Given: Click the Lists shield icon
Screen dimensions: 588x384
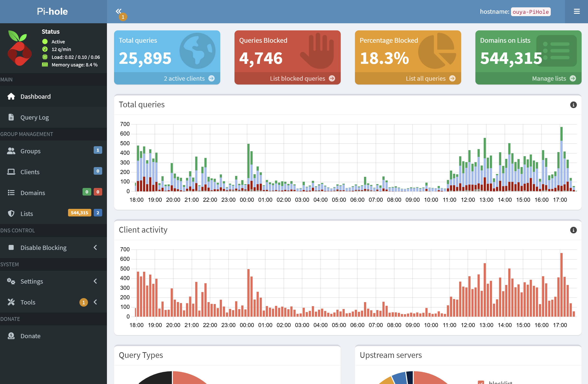Looking at the screenshot, I should pos(11,214).
